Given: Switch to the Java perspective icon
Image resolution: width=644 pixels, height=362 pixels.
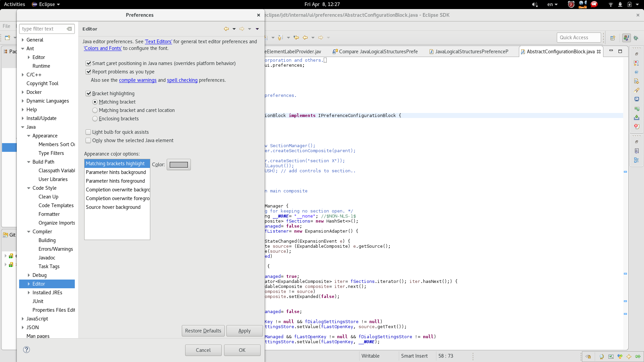Looking at the screenshot, I should point(626,38).
